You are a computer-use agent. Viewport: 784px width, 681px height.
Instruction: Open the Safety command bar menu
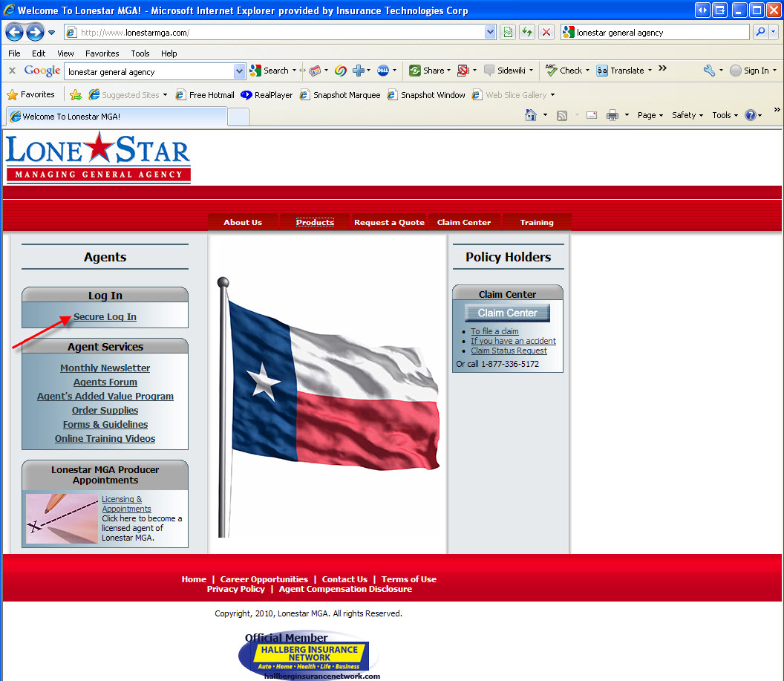pos(687,116)
